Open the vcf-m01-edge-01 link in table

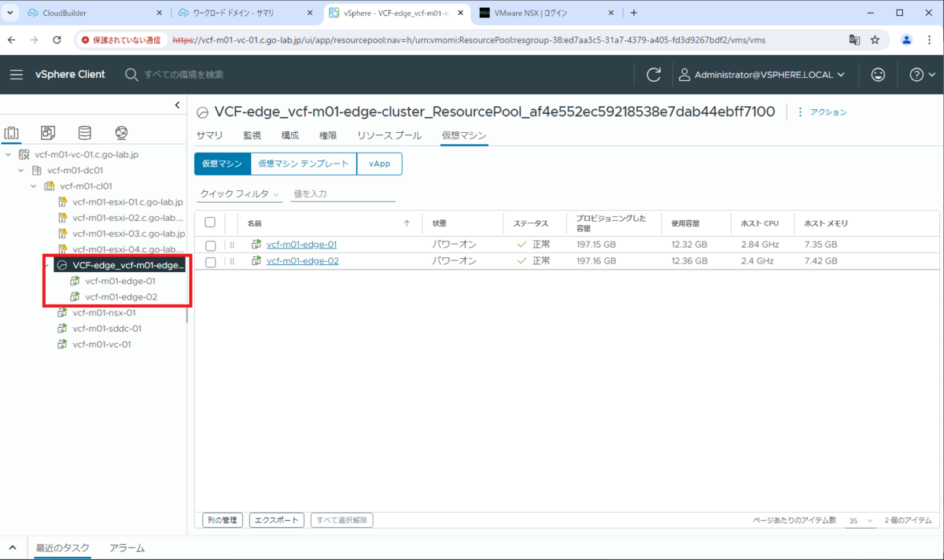(x=301, y=245)
